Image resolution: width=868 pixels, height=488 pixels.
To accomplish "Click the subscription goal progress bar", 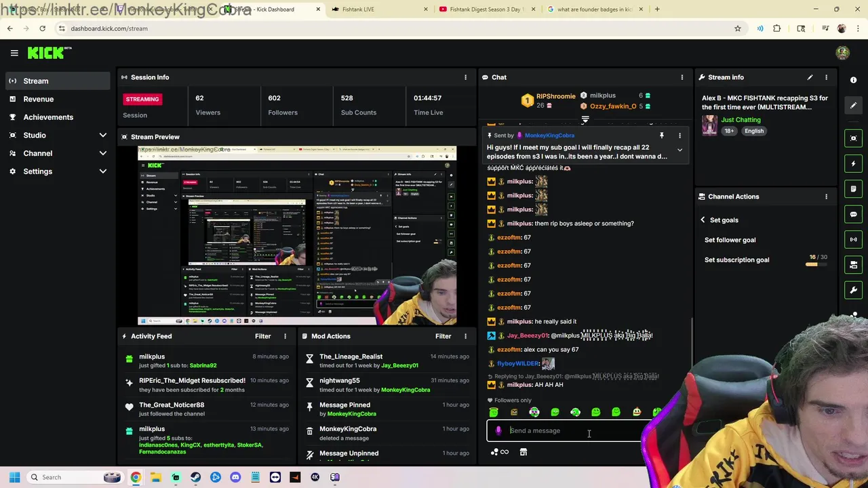I will pyautogui.click(x=816, y=264).
